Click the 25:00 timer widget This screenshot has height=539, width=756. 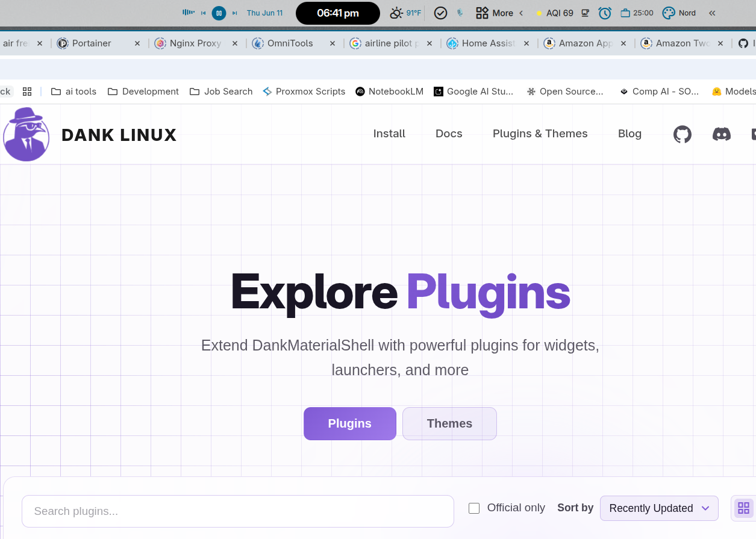637,13
